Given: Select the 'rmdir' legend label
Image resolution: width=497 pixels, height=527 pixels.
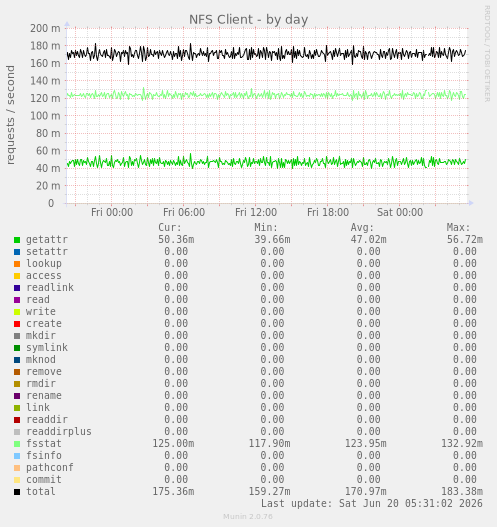Looking at the screenshot, I should click(41, 383).
